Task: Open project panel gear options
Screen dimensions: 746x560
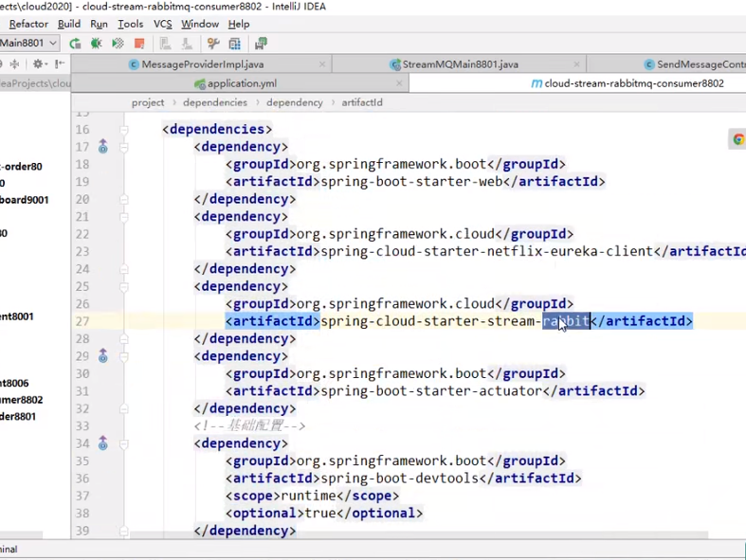Action: 39,63
